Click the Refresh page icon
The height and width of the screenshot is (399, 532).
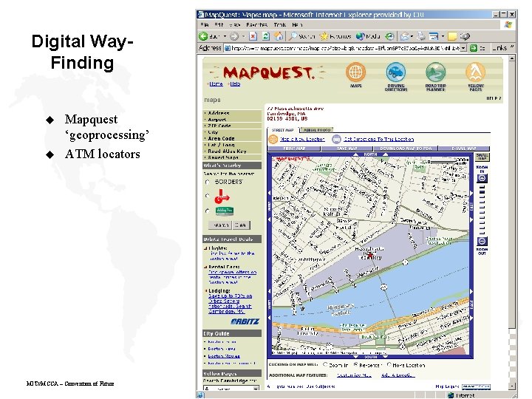pos(266,36)
